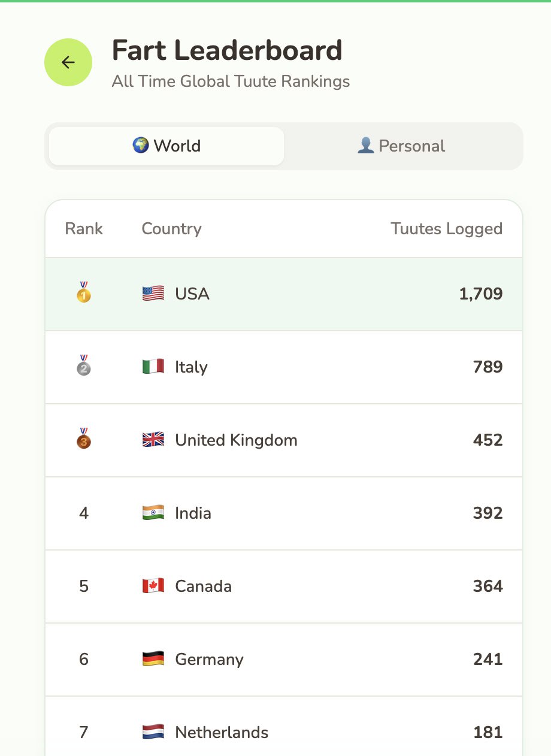
Task: Click the bronze medal beside United Kingdom
Action: [83, 440]
